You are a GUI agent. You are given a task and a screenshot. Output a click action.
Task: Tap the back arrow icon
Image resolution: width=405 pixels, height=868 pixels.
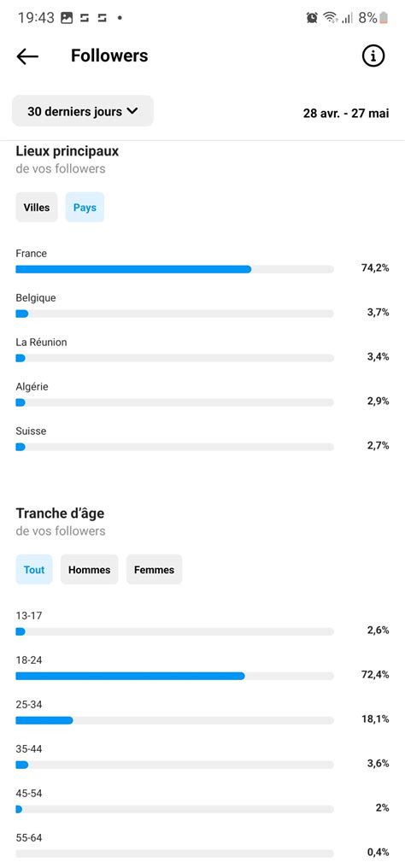click(x=27, y=56)
